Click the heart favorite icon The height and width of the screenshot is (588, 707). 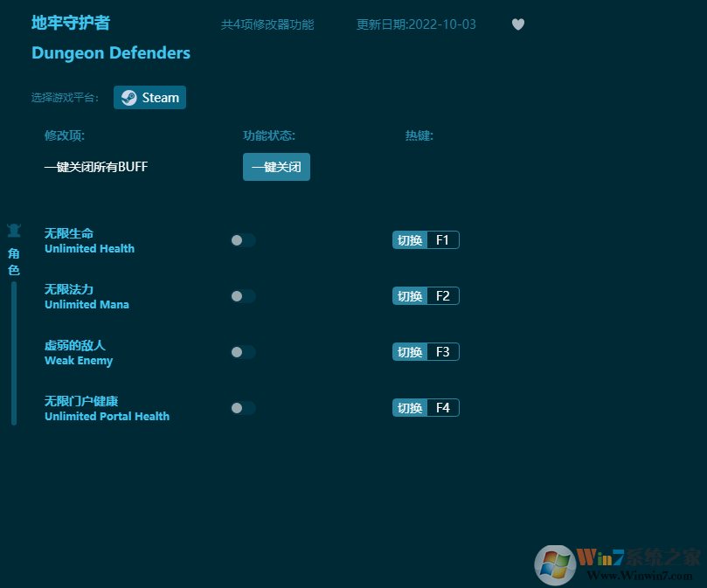click(x=518, y=24)
